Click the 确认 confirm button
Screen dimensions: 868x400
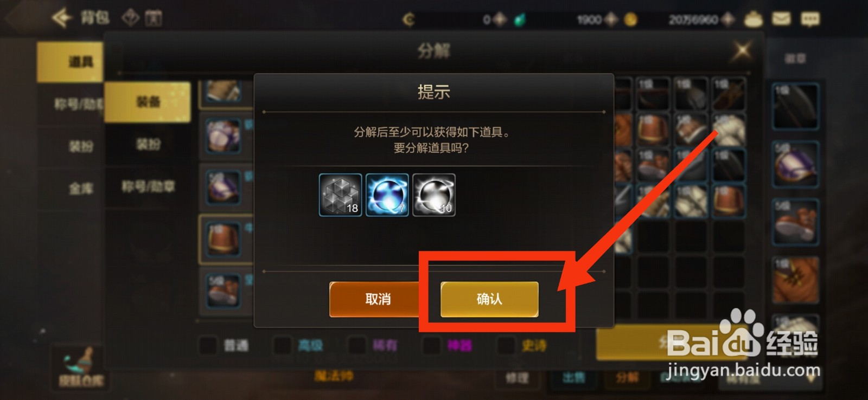pos(489,299)
